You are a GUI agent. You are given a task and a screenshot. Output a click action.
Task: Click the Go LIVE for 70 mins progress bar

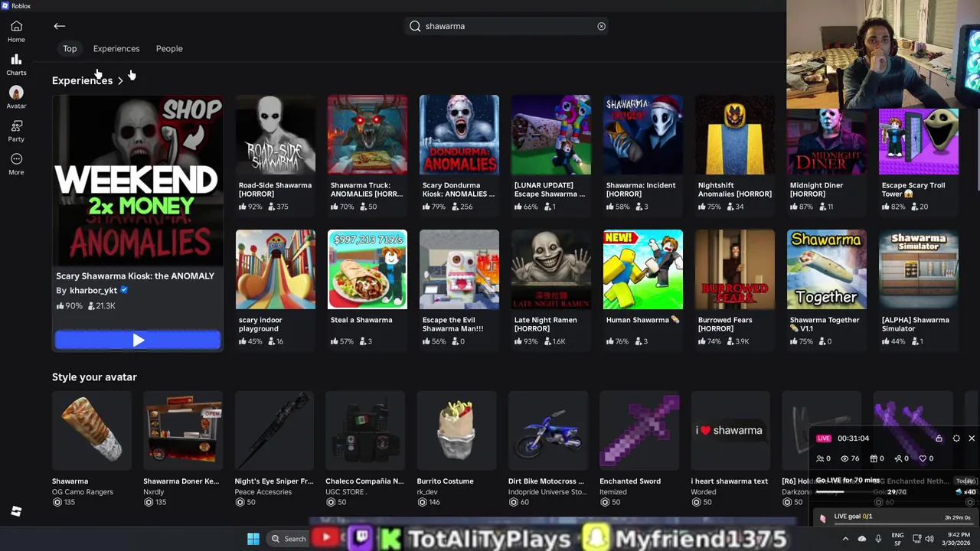(850, 492)
